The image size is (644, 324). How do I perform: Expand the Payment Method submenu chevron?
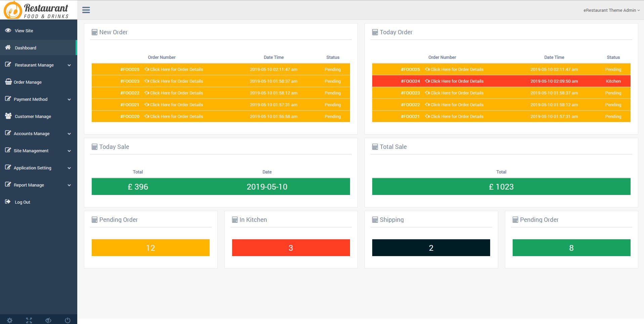[x=69, y=99]
